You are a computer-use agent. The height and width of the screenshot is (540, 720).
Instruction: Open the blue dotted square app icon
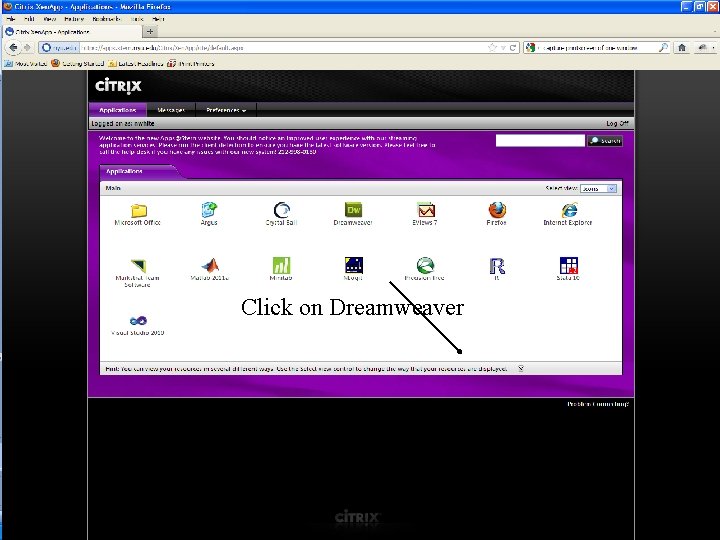(354, 265)
